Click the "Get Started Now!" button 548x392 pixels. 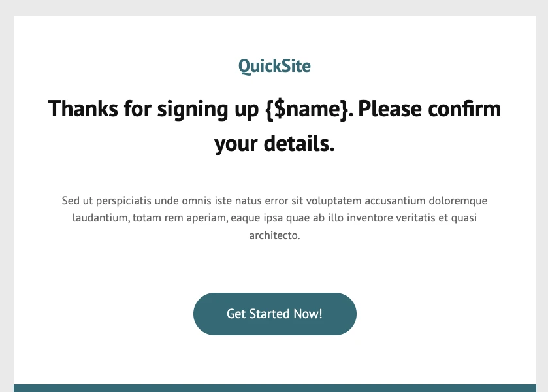point(274,314)
